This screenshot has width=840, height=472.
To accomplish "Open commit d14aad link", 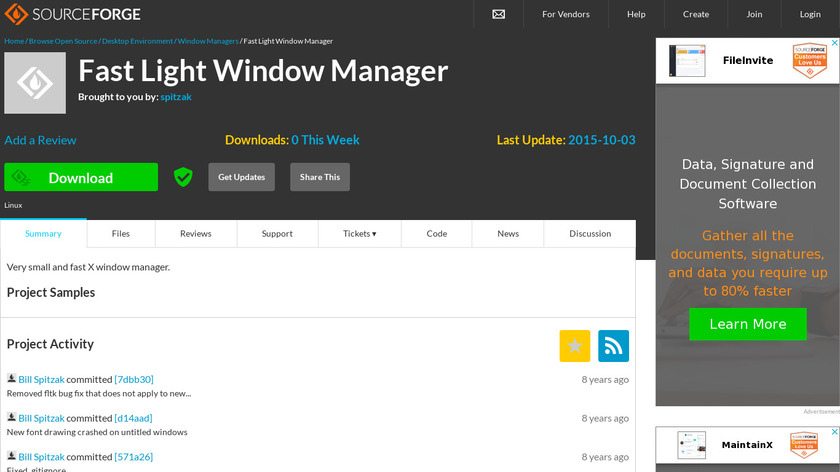I will (x=133, y=418).
